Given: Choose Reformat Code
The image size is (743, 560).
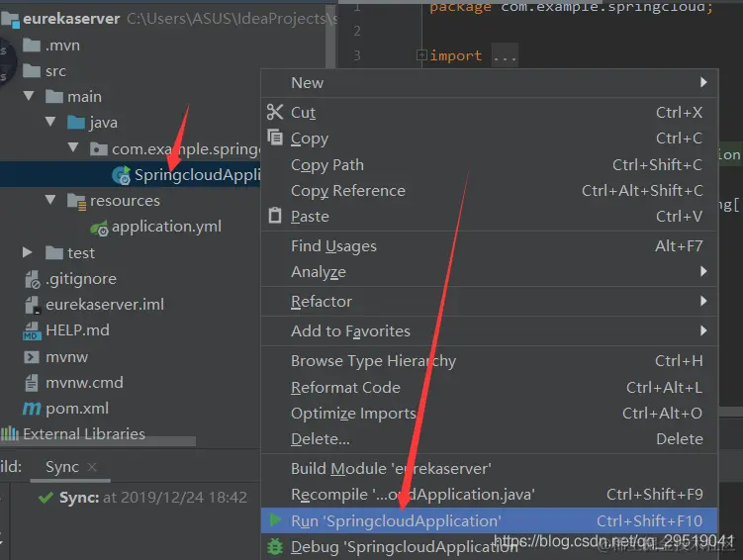Looking at the screenshot, I should coord(490,388).
